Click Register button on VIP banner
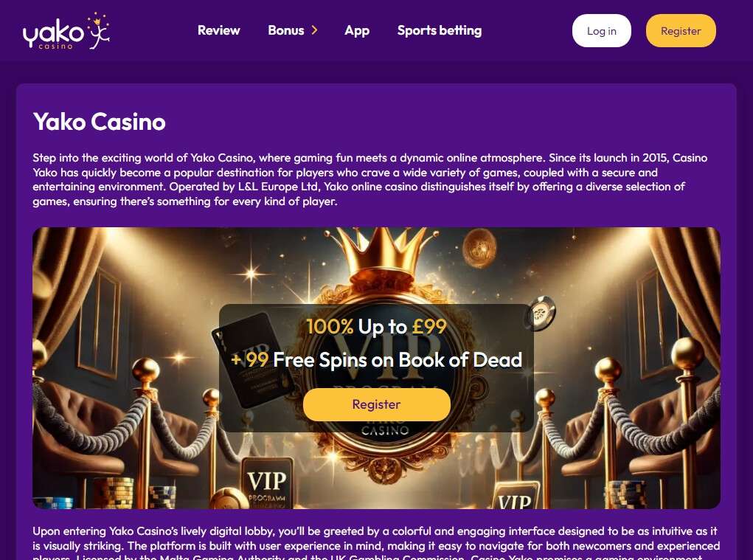The image size is (753, 560). point(376,404)
